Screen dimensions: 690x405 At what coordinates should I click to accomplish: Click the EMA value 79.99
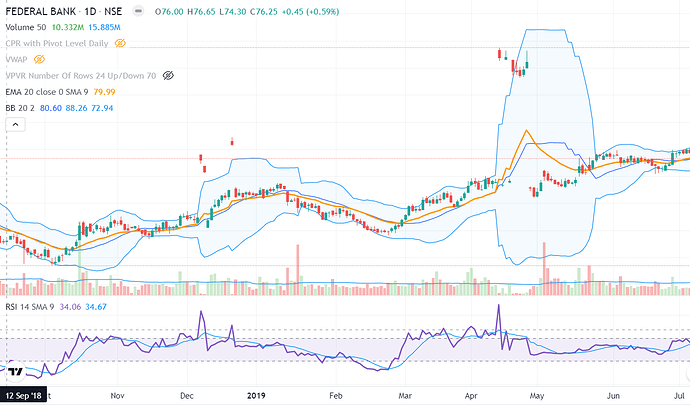tap(104, 92)
